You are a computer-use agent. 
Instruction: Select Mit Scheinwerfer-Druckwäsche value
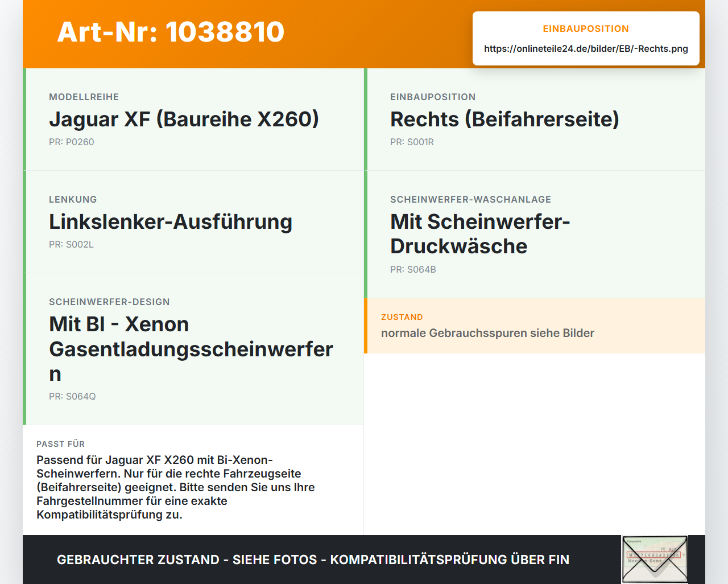click(480, 234)
